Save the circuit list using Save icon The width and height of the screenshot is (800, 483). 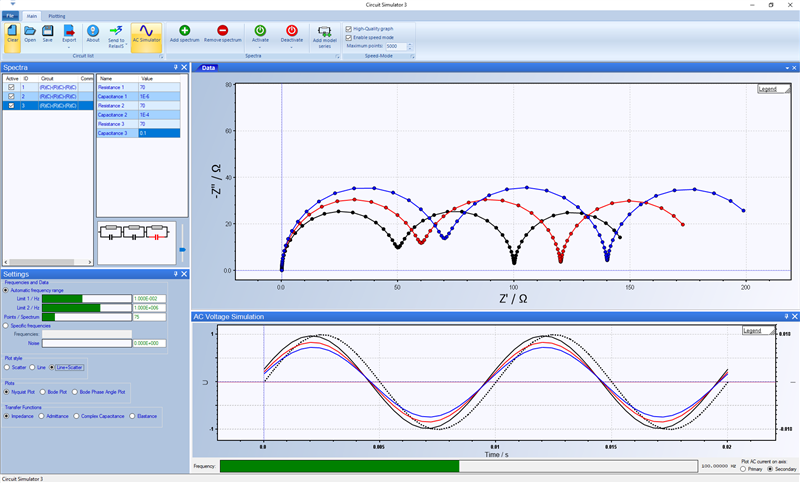47,31
